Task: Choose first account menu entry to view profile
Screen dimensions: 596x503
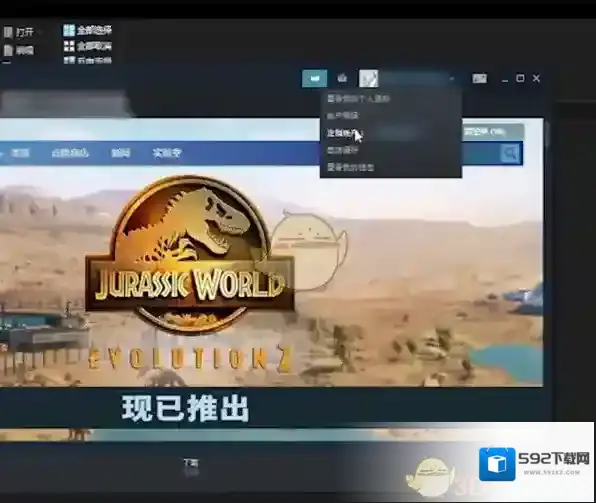Action: tap(358, 99)
